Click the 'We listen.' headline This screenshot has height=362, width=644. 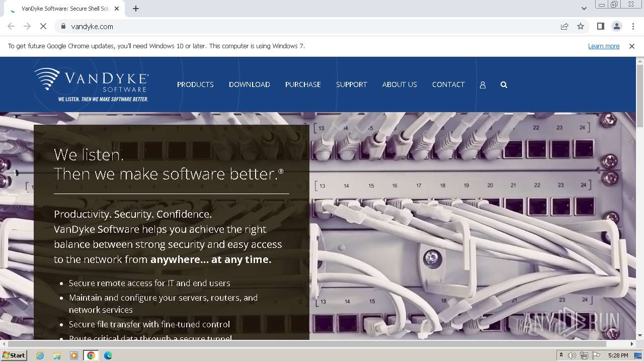click(89, 154)
